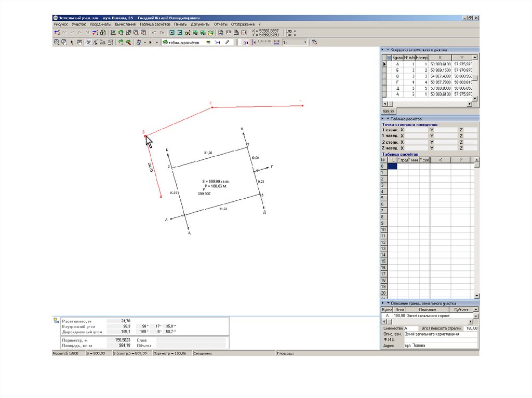
Task: Click the eye visibility icon beside layer selector
Action: (208, 43)
